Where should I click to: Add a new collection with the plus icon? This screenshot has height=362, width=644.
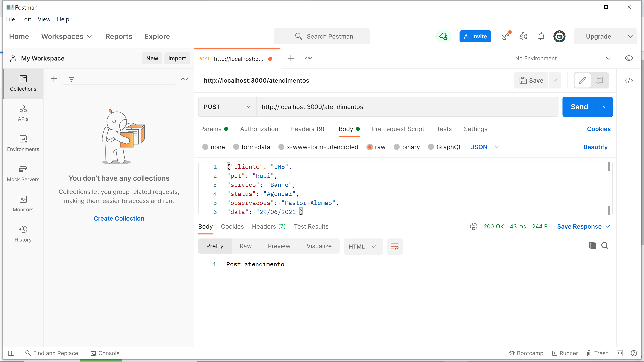54,79
